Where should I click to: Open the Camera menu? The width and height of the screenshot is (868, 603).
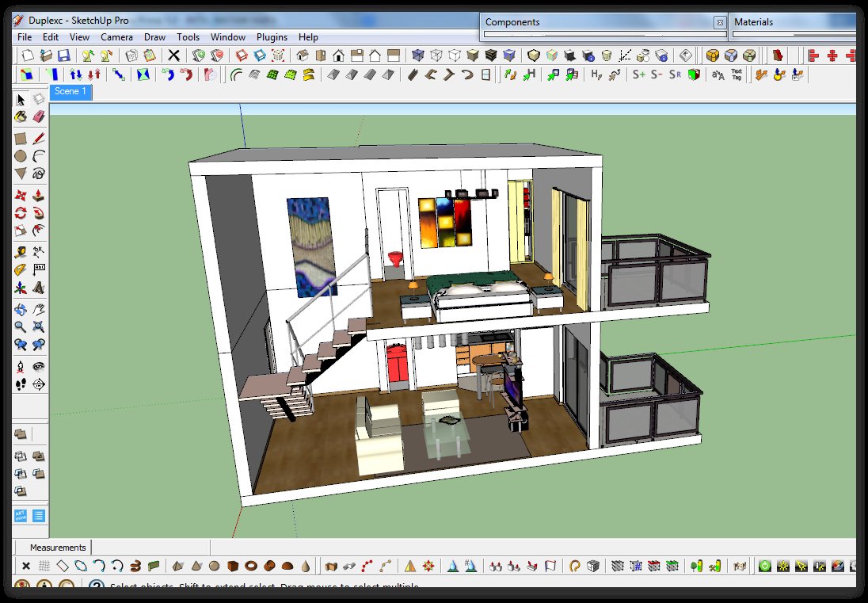tap(116, 37)
